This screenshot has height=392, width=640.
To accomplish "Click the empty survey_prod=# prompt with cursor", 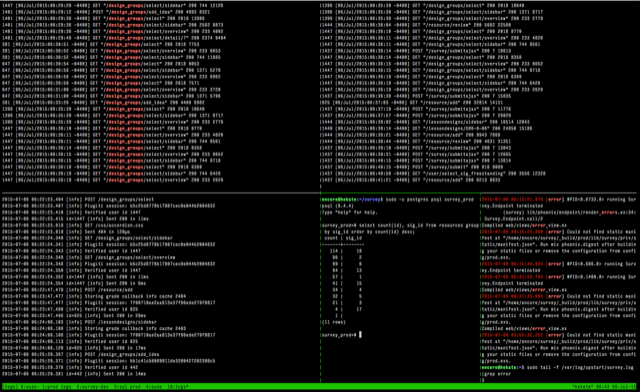I will coord(341,335).
